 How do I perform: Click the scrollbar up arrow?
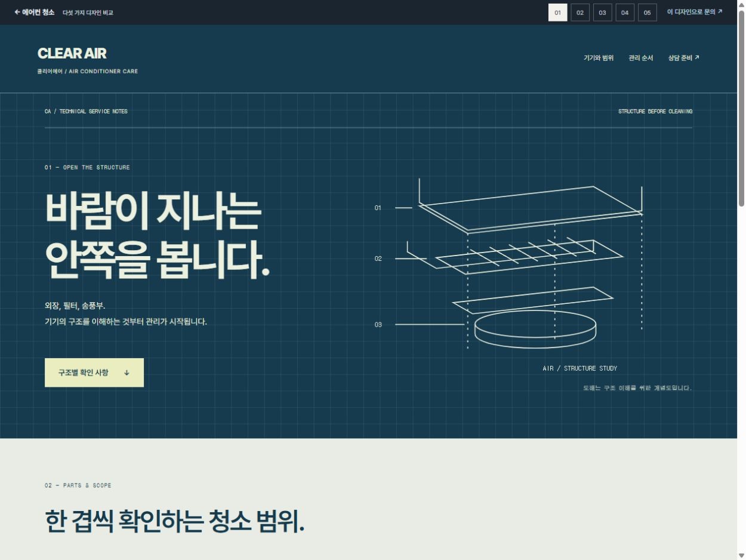click(x=741, y=4)
